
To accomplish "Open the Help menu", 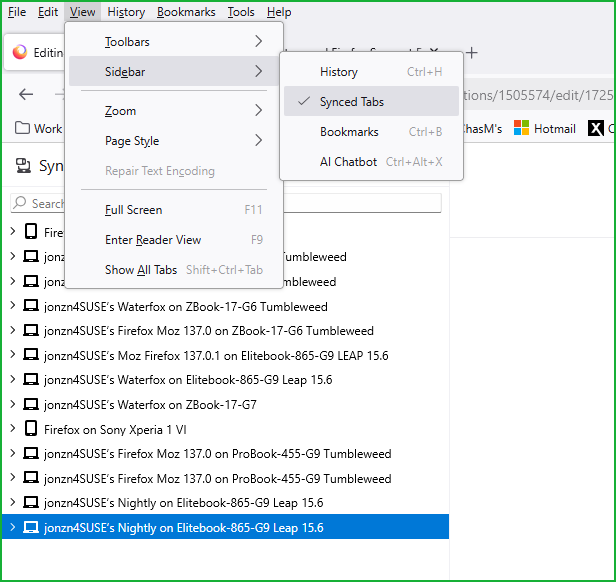I will 279,12.
